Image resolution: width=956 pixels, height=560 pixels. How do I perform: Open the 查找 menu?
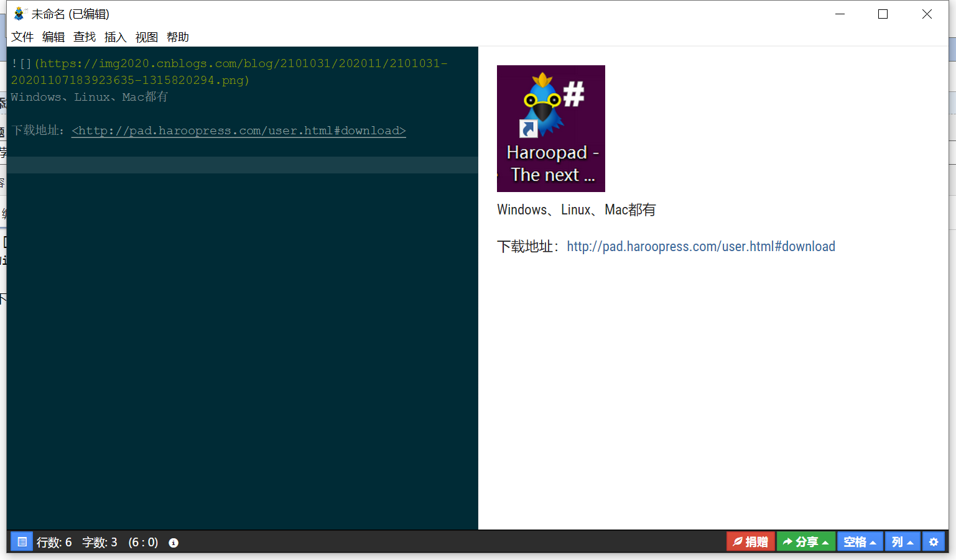(85, 37)
